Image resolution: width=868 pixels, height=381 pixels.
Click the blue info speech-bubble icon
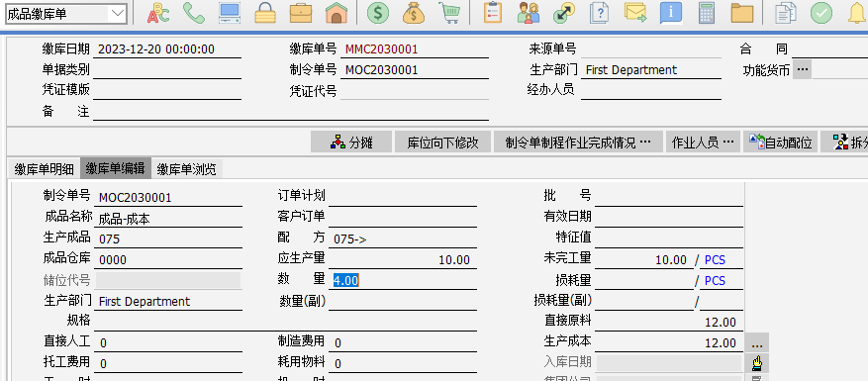coord(671,13)
